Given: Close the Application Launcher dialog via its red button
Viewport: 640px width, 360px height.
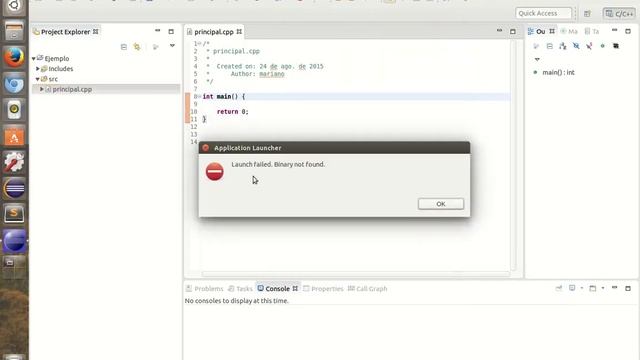Looking at the screenshot, I should tap(206, 148).
